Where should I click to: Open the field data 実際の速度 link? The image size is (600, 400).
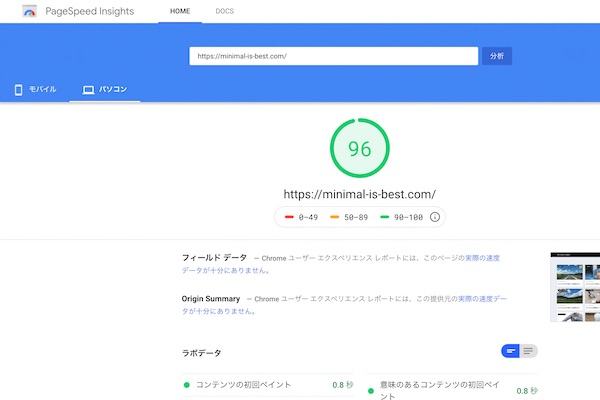click(x=482, y=258)
